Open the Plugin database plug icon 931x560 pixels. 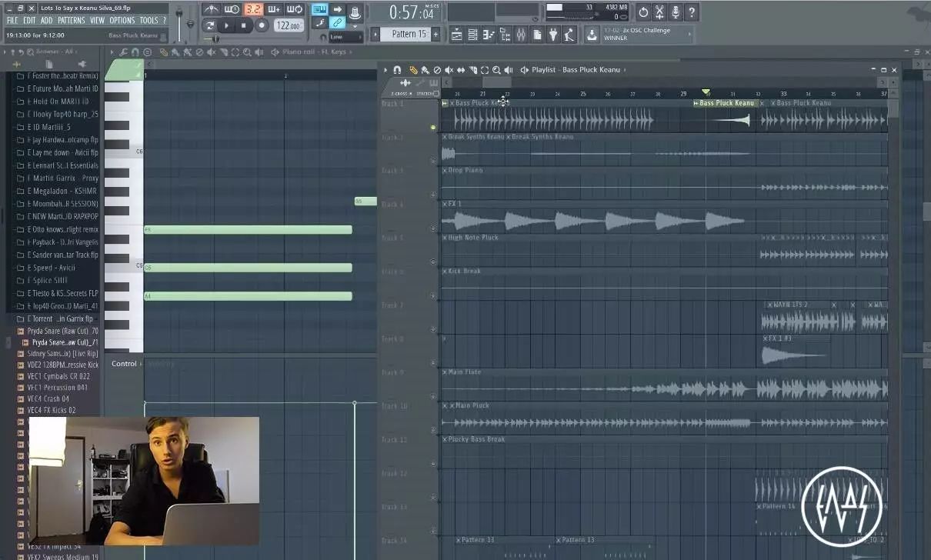click(553, 35)
